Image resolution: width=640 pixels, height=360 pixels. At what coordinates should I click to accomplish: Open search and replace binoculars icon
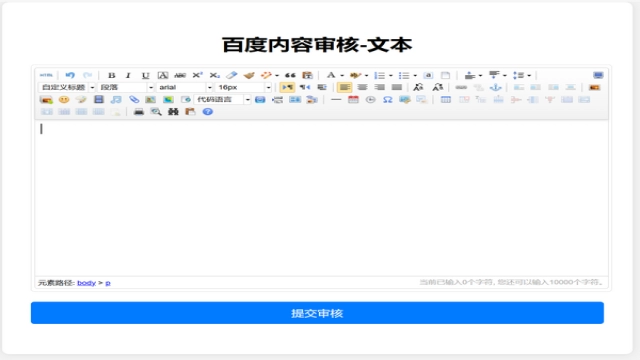173,112
